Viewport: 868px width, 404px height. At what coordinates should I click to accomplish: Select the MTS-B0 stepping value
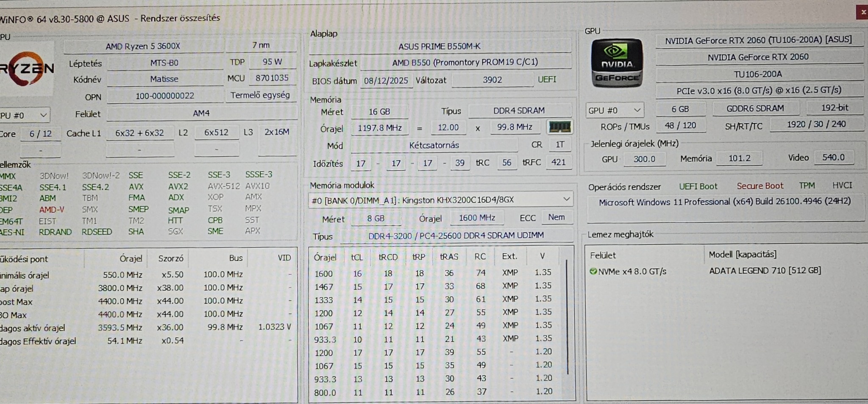click(x=164, y=63)
